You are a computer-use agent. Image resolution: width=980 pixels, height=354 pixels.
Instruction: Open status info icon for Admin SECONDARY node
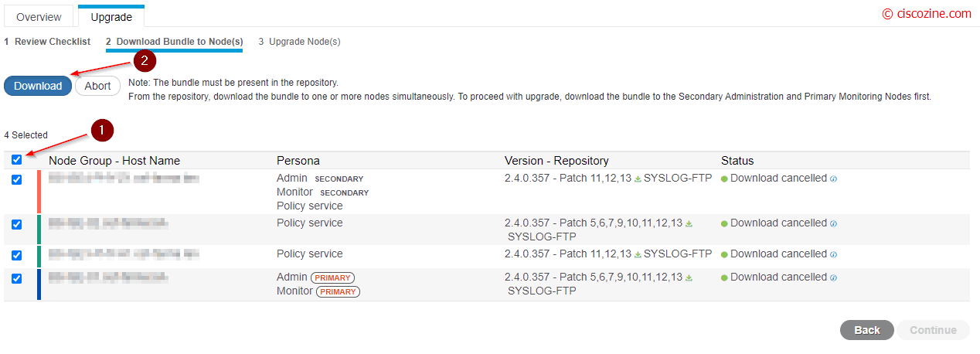tap(834, 179)
